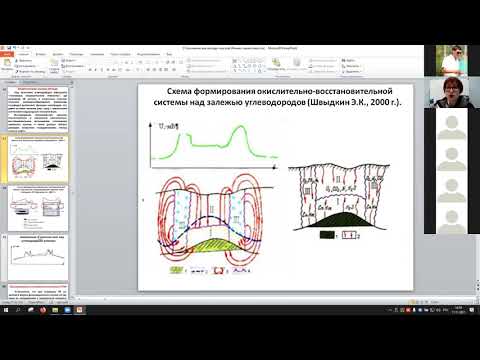Click the red browser icon in taskbar

[x=43, y=310]
